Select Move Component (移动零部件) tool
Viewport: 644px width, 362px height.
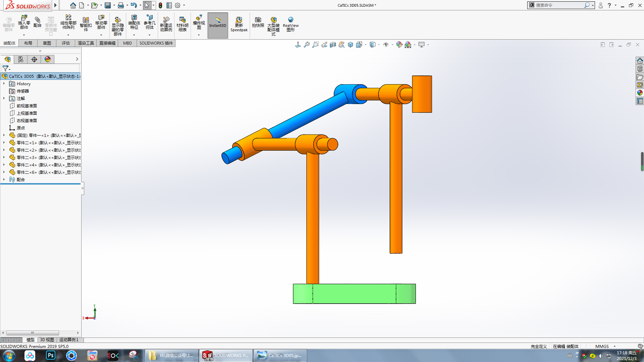pos(101,22)
